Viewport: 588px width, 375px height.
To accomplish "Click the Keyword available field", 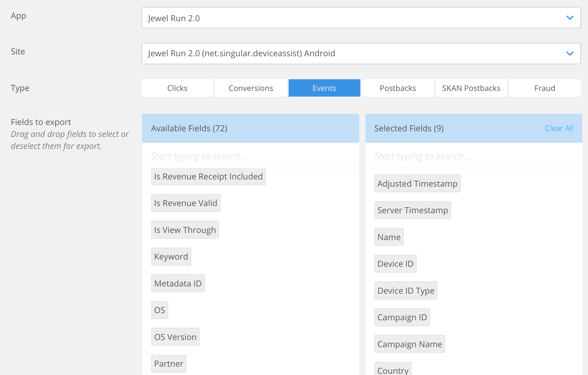I will pyautogui.click(x=171, y=256).
